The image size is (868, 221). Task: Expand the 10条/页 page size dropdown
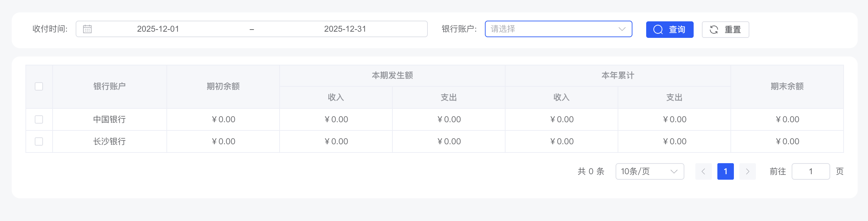[649, 171]
